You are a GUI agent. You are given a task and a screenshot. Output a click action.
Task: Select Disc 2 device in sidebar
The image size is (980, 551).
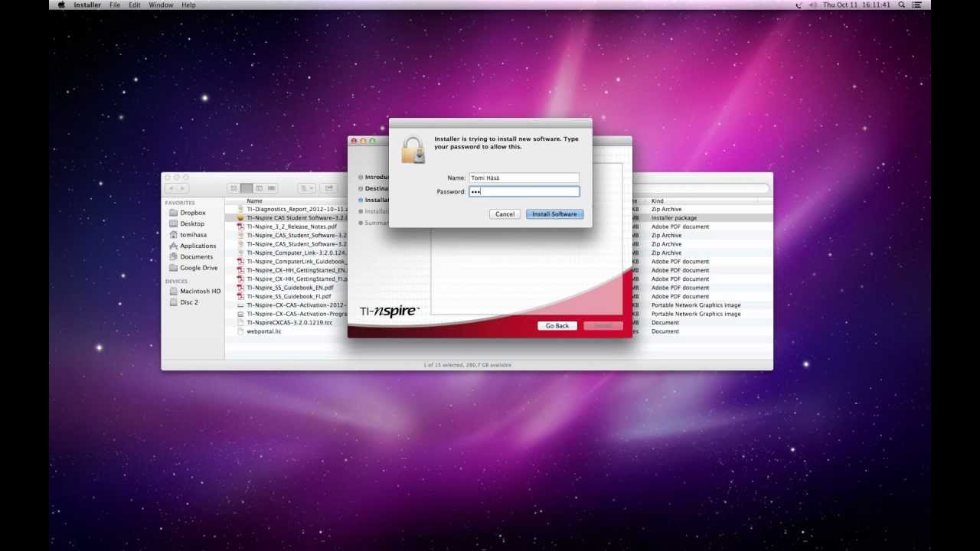click(x=184, y=302)
